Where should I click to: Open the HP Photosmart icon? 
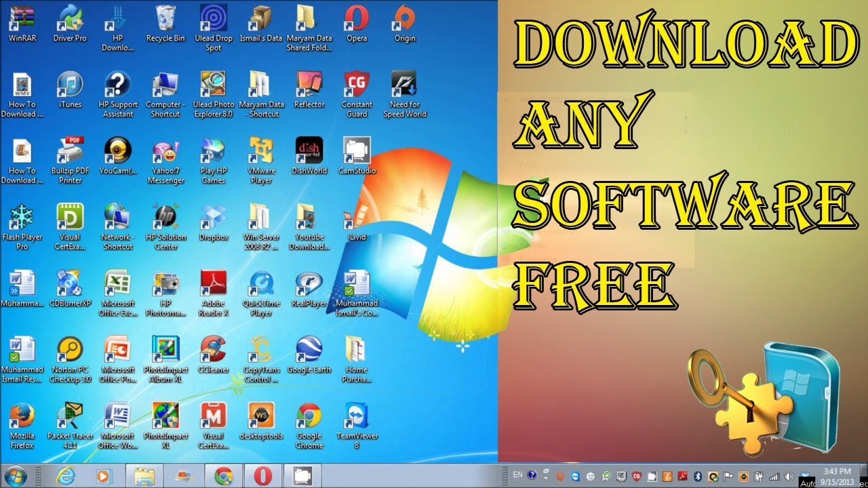pyautogui.click(x=165, y=293)
